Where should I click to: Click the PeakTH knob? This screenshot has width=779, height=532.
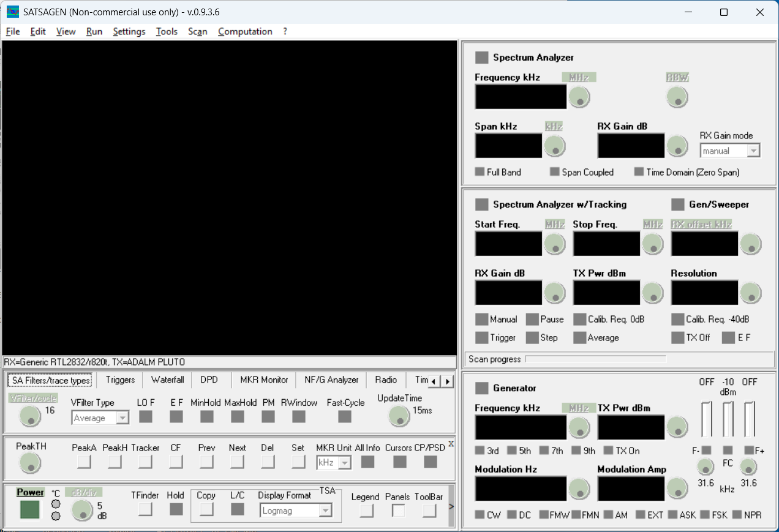pos(30,463)
